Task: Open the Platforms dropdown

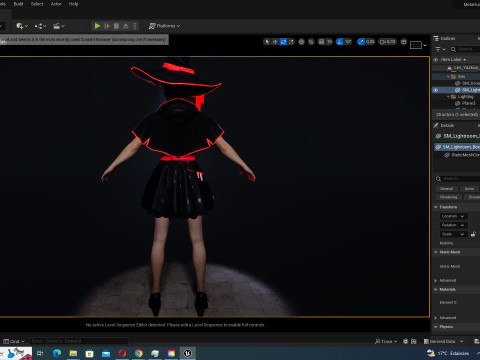Action: click(164, 26)
